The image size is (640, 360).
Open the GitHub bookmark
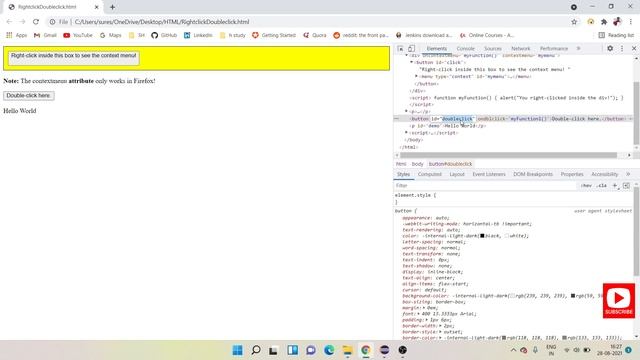coord(164,35)
